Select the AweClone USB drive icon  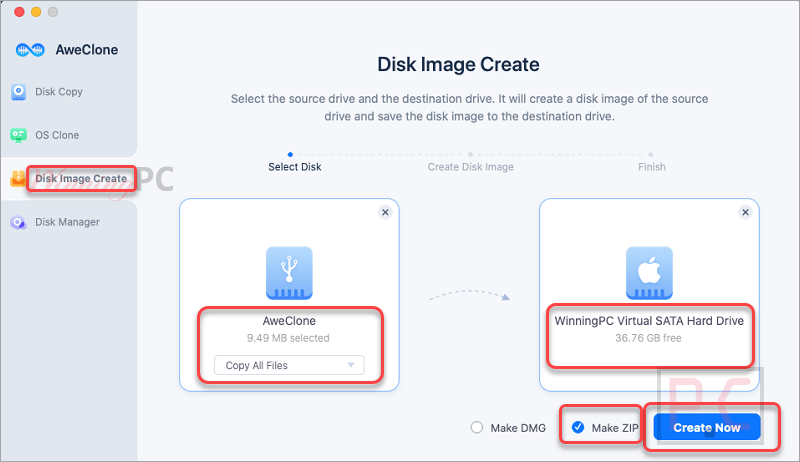pos(289,273)
